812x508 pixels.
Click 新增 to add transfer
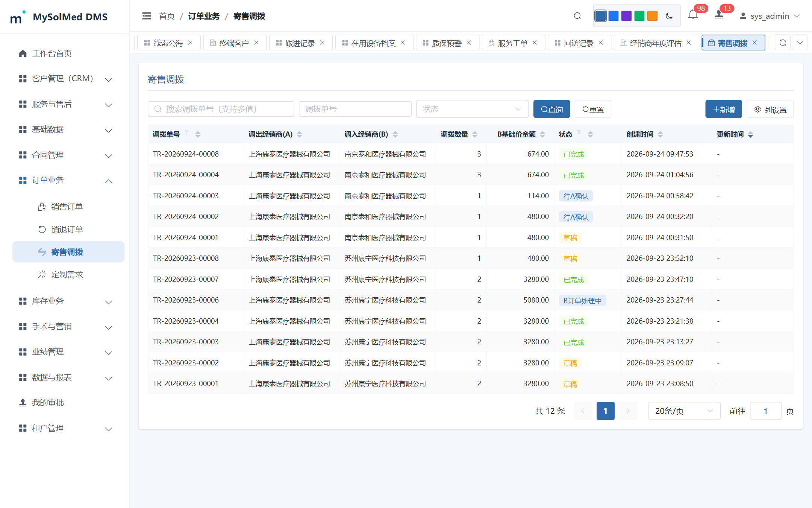tap(724, 109)
